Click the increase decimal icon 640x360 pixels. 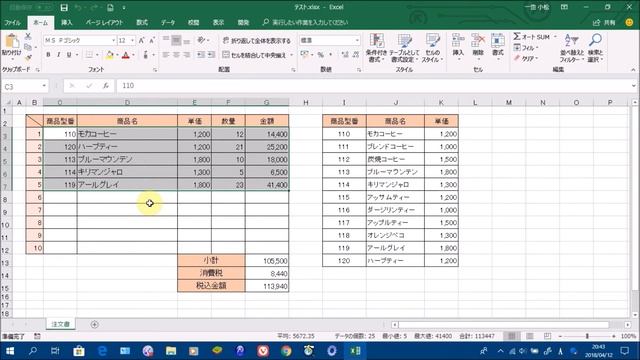345,55
